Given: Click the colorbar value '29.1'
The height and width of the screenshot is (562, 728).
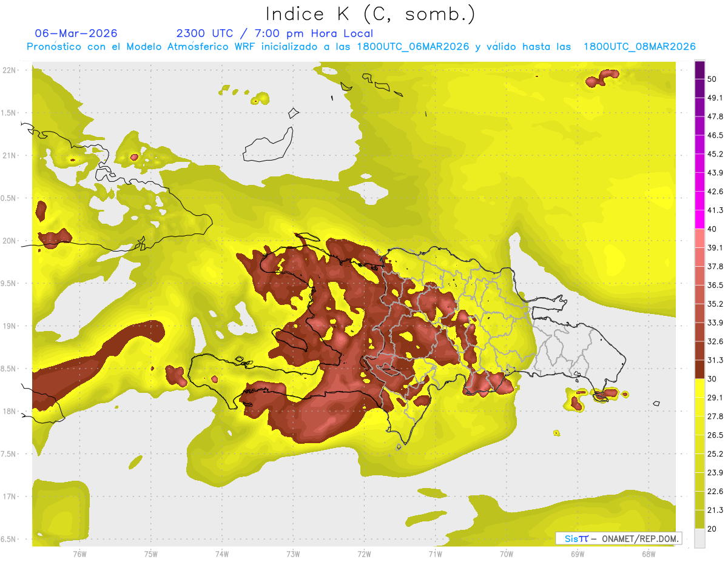Looking at the screenshot, I should (715, 397).
